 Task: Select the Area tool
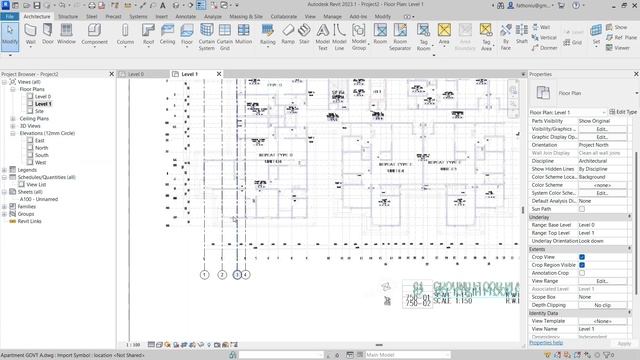click(444, 34)
